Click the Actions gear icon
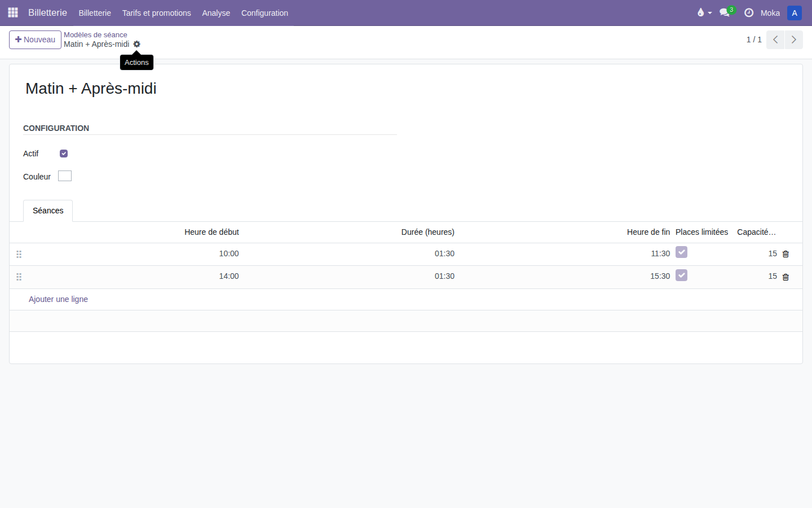Screen dimensions: 812x508 point(136,44)
